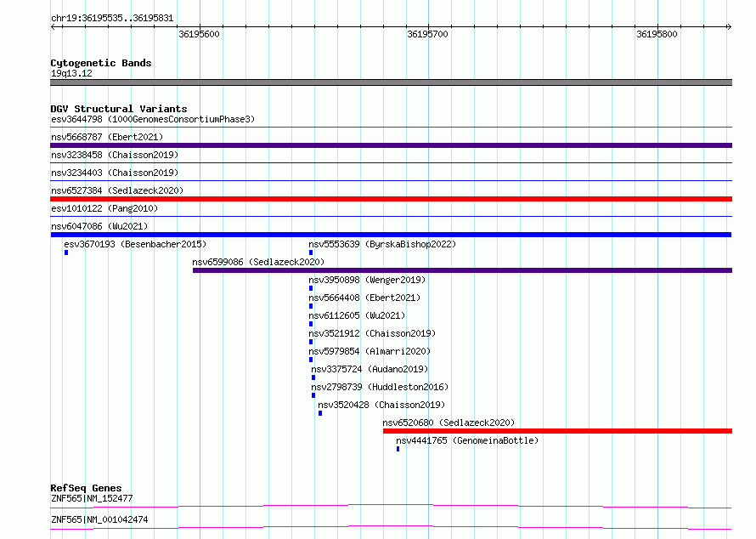
Task: Click the gray 19q13.12 cytogenetic band bar
Action: click(391, 82)
